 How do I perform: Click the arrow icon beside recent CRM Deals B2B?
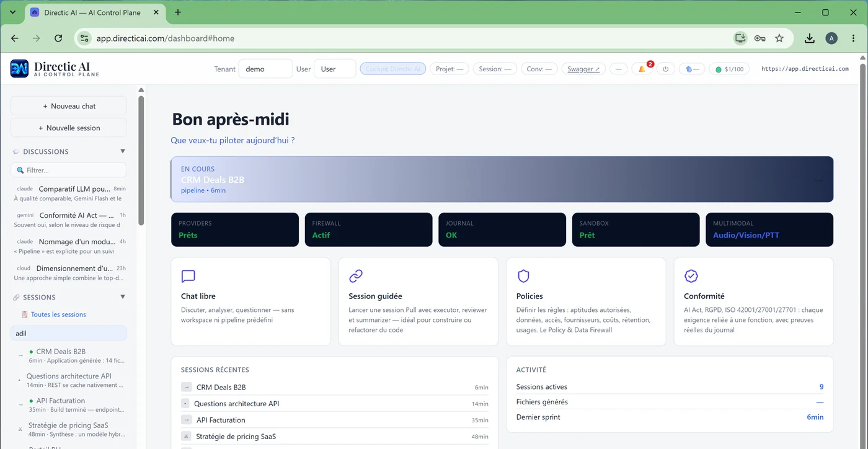[x=186, y=387]
